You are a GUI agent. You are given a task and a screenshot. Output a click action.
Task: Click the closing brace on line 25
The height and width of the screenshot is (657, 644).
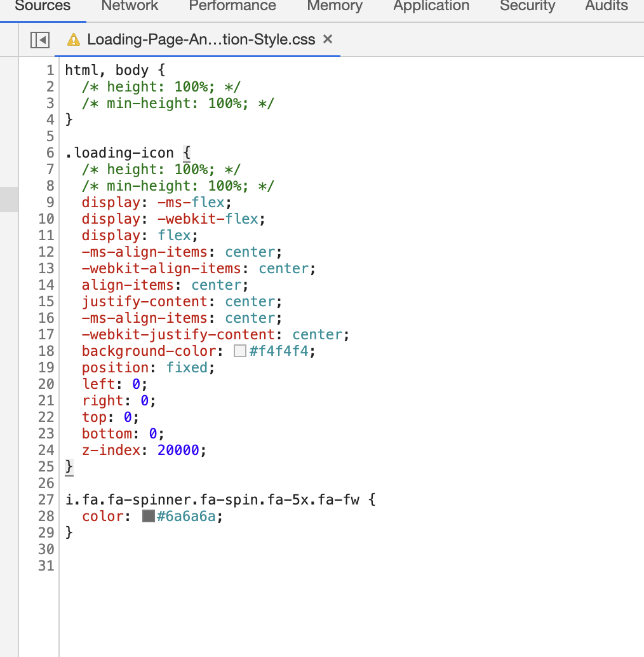69,467
